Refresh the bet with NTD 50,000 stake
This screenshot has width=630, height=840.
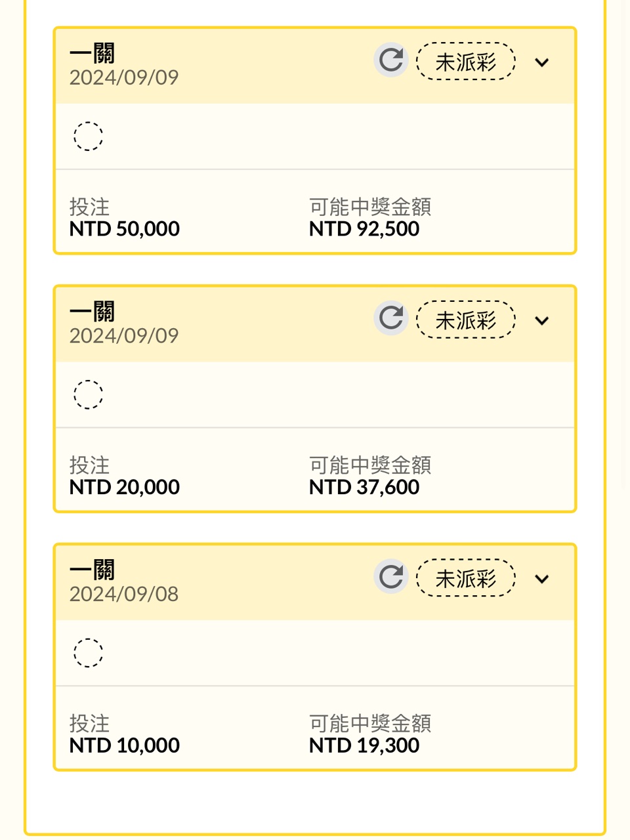pyautogui.click(x=391, y=60)
